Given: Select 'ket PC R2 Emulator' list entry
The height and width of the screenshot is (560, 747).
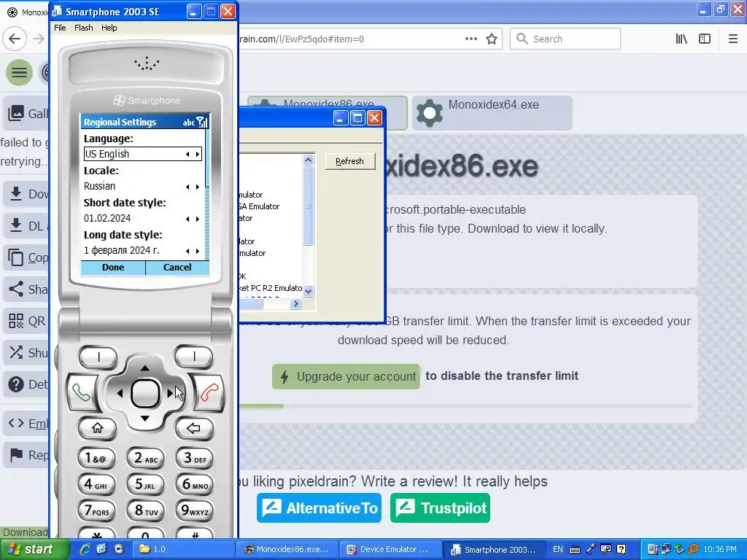Looking at the screenshot, I should (271, 287).
